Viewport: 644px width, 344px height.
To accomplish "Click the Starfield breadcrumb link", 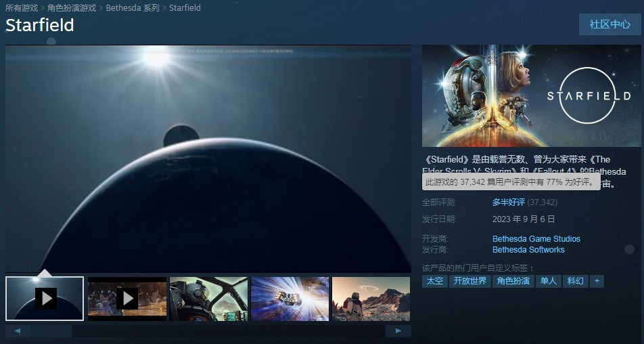I will click(185, 8).
